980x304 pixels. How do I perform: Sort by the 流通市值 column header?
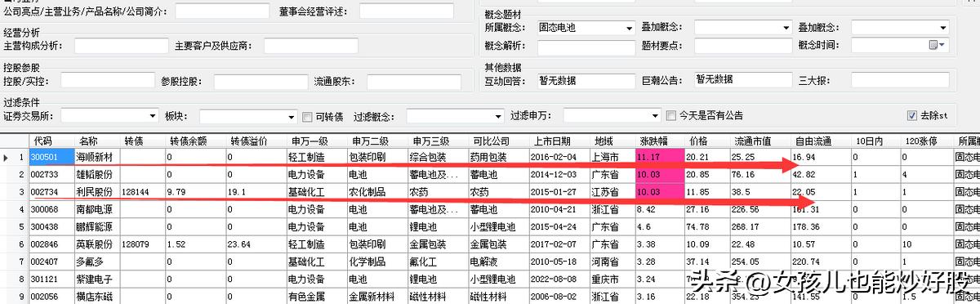point(760,141)
